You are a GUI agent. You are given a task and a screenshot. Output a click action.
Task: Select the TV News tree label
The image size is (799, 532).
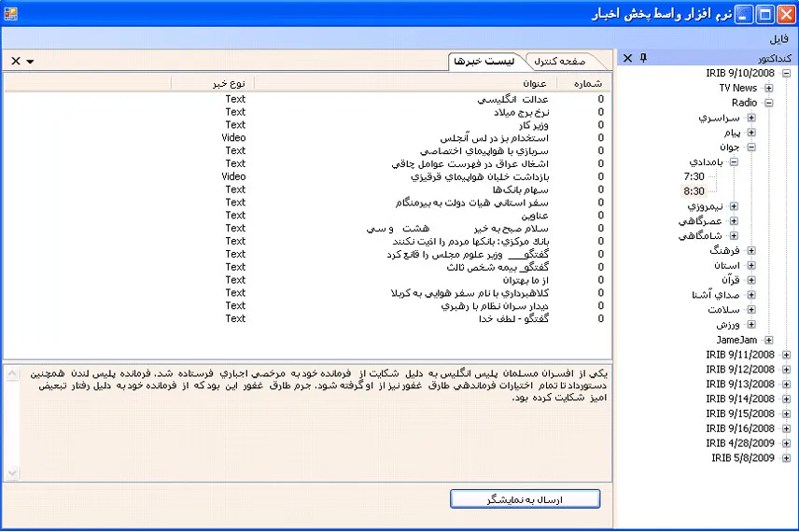pyautogui.click(x=738, y=88)
